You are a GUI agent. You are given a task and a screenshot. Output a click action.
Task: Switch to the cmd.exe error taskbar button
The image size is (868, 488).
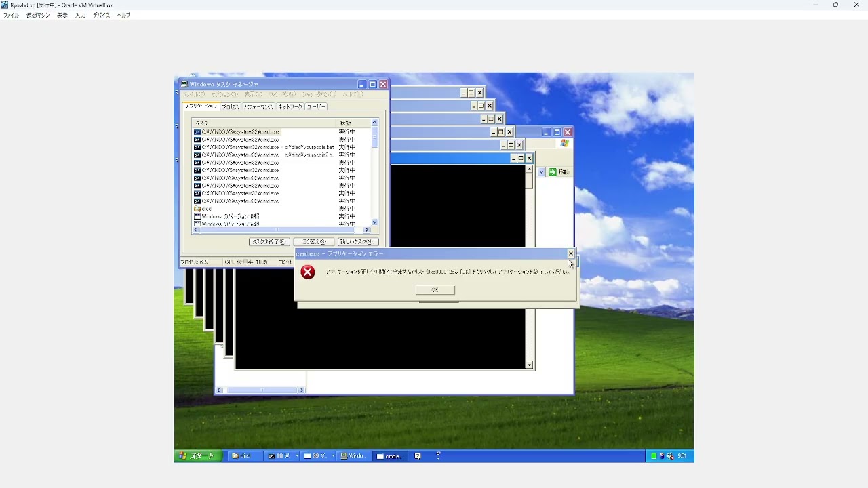[x=390, y=456]
